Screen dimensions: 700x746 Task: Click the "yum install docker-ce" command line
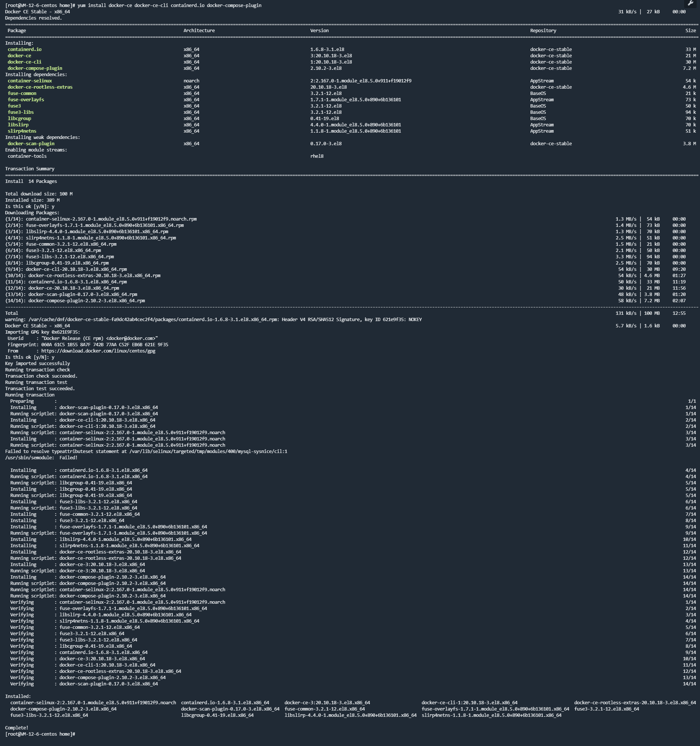pyautogui.click(x=133, y=6)
